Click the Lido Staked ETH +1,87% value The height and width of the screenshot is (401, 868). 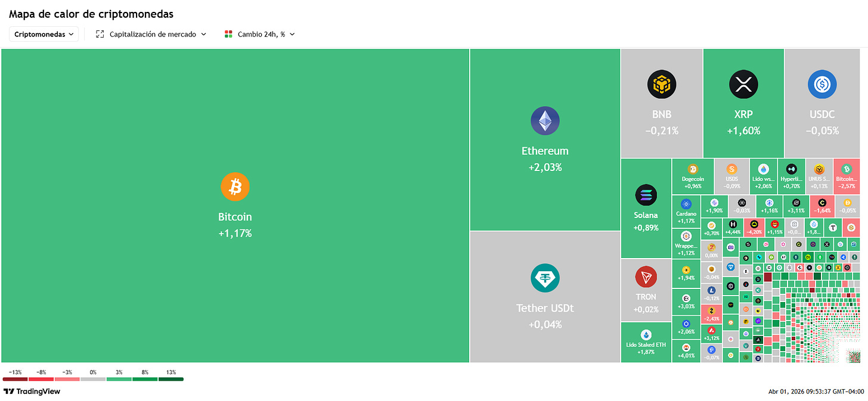coord(646,352)
